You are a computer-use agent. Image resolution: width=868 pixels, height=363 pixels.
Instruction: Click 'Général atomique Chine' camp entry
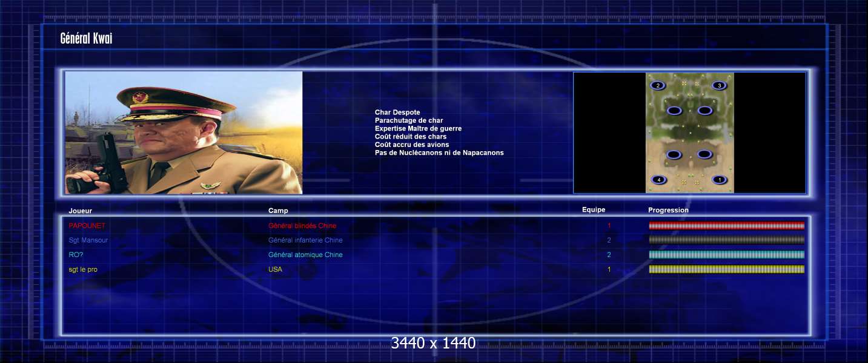pos(305,255)
